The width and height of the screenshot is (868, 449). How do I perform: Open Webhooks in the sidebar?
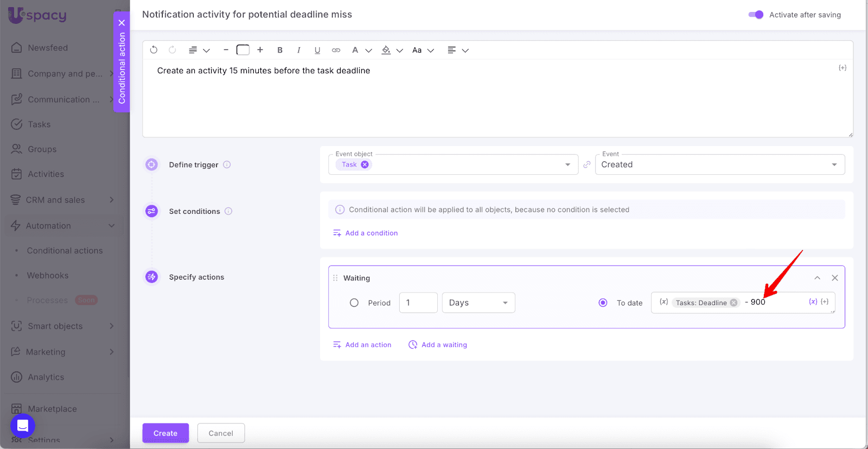[48, 276]
